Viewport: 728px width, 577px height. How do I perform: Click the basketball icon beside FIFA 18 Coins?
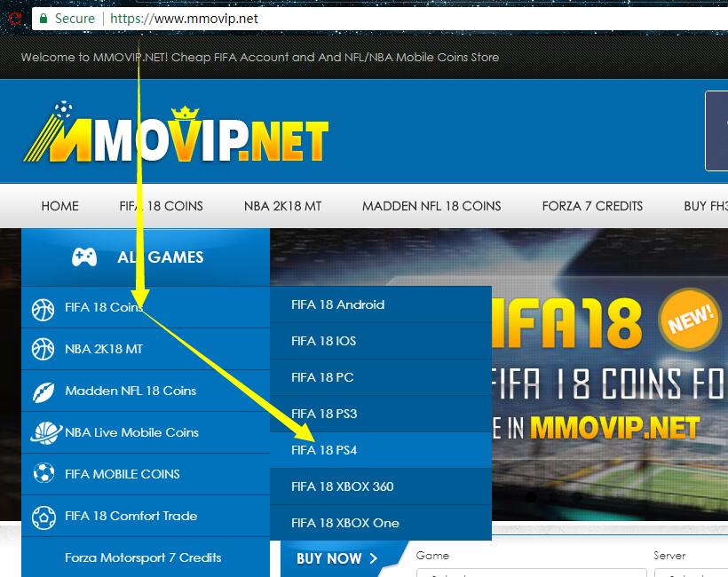coord(43,310)
